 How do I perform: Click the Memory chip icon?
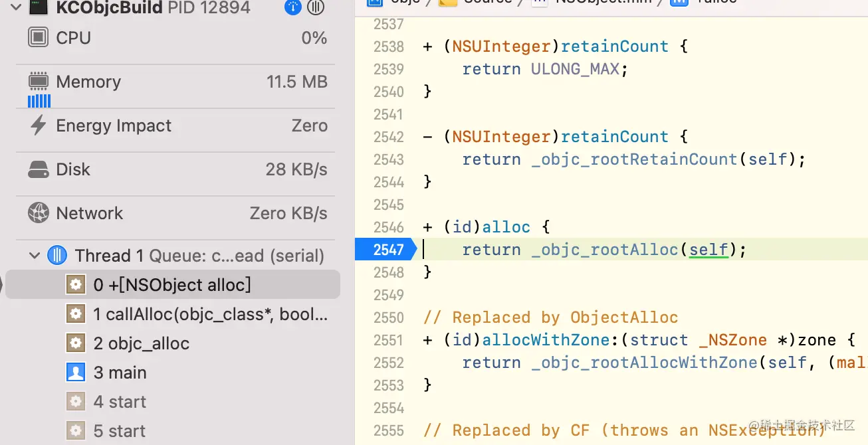39,82
